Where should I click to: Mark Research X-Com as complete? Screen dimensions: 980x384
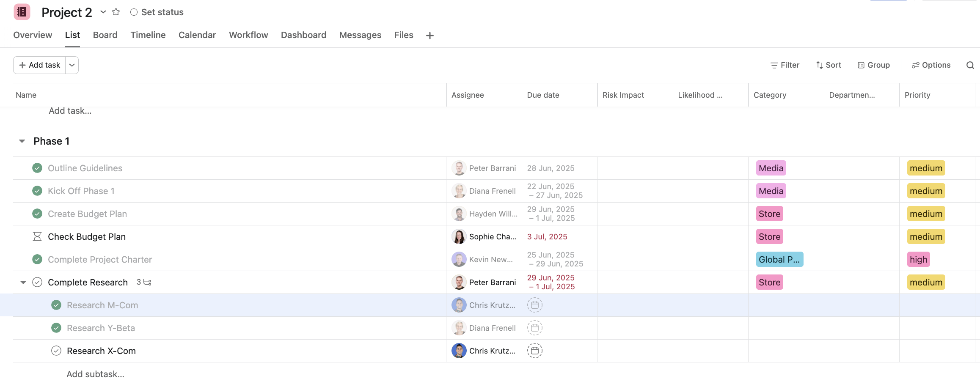56,351
